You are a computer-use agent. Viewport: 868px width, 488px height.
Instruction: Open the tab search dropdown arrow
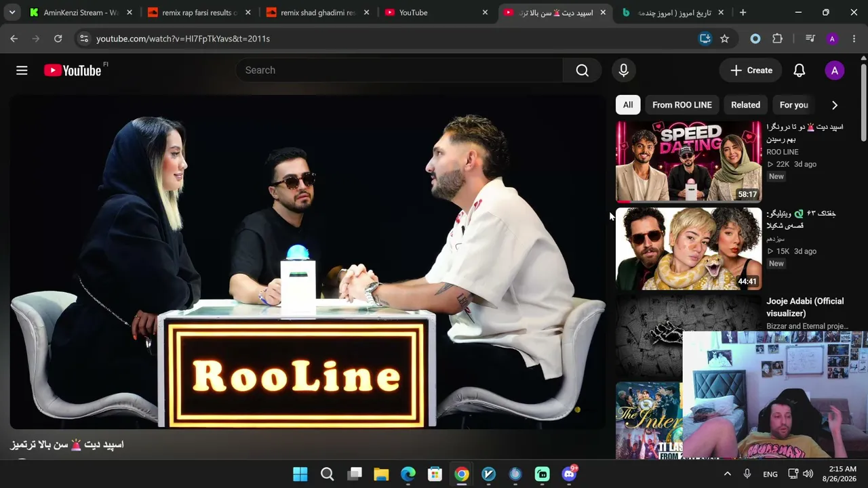coord(12,12)
